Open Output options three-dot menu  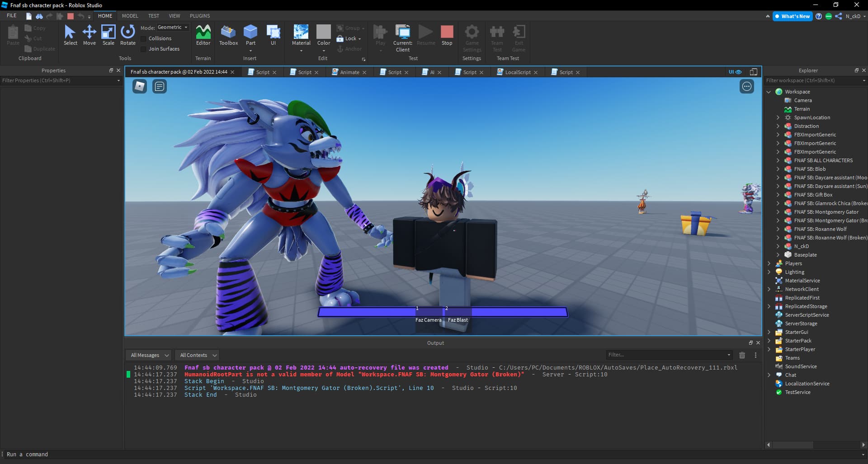[x=755, y=355]
